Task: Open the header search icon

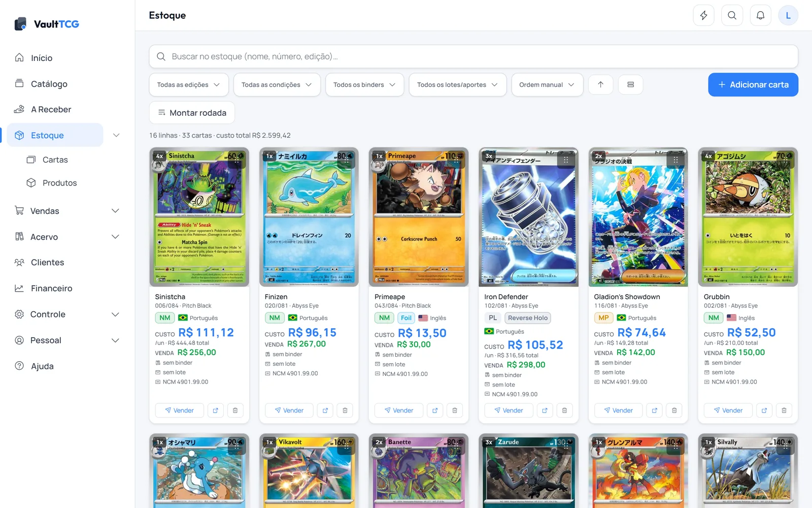Action: [732, 15]
